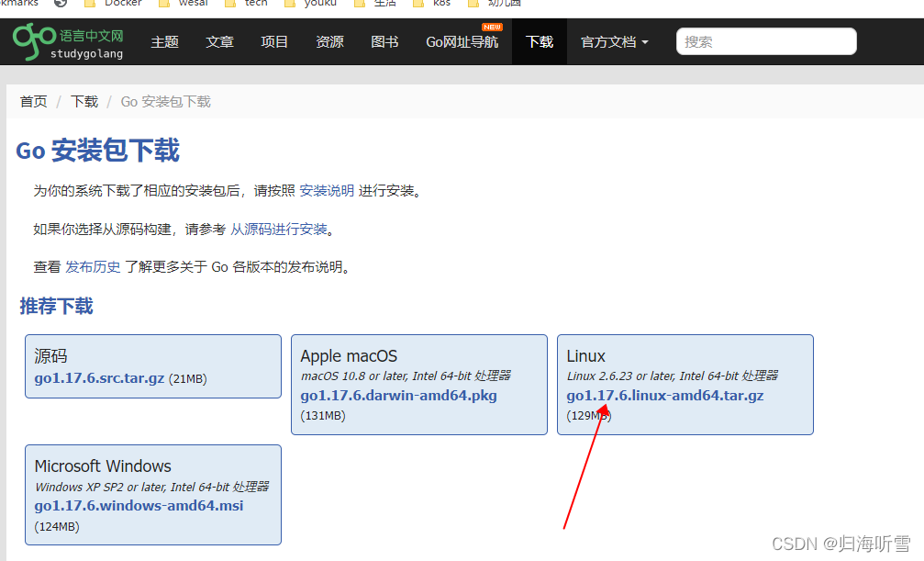Download go1.17.6.linux-amd64.tar.gz for Linux
This screenshot has height=561, width=924.
point(664,395)
